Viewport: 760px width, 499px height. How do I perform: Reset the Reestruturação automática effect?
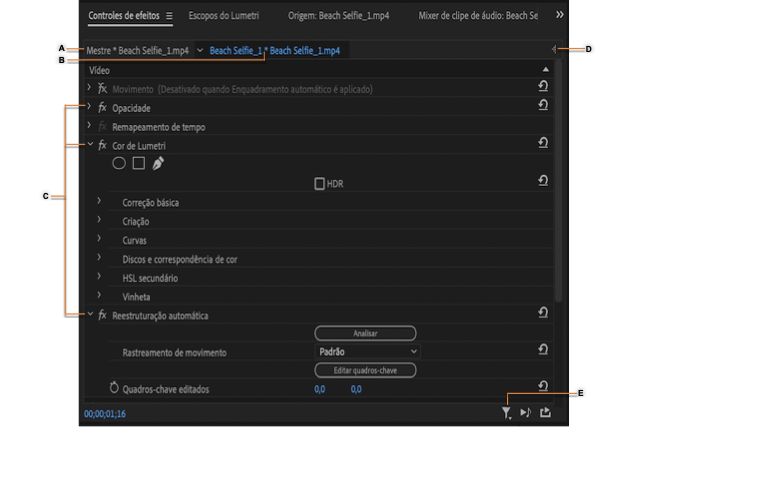[543, 313]
